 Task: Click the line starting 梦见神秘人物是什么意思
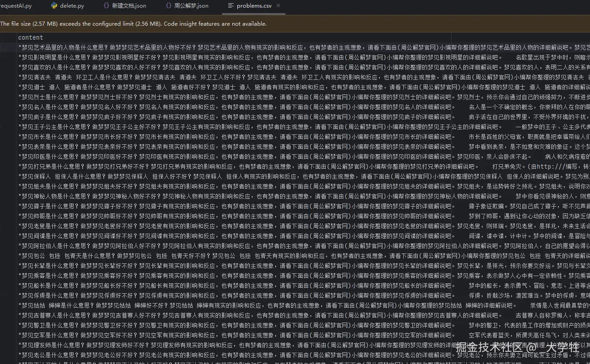[x=304, y=196]
